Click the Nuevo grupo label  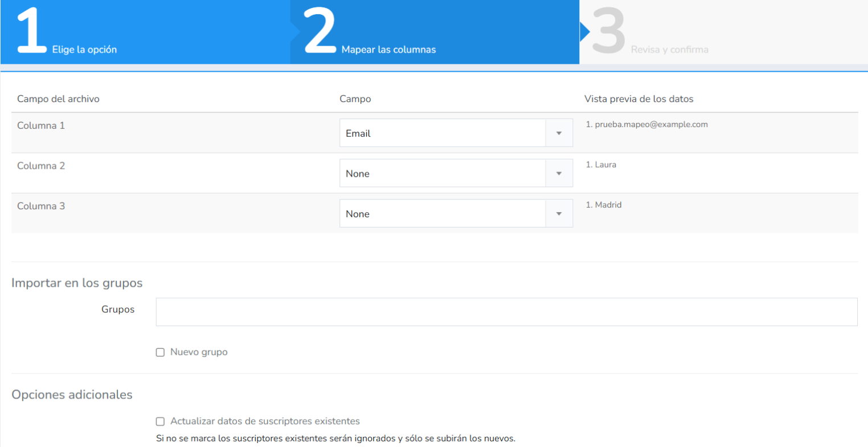click(199, 352)
